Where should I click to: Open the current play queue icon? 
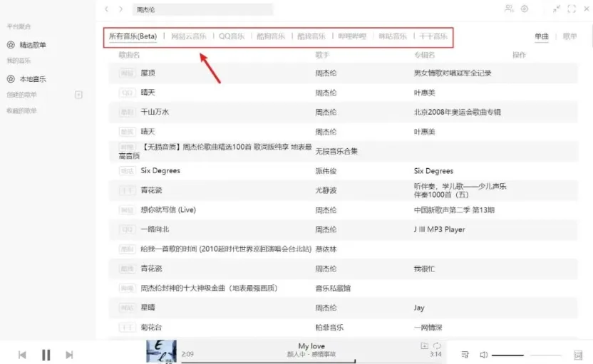coord(465,355)
